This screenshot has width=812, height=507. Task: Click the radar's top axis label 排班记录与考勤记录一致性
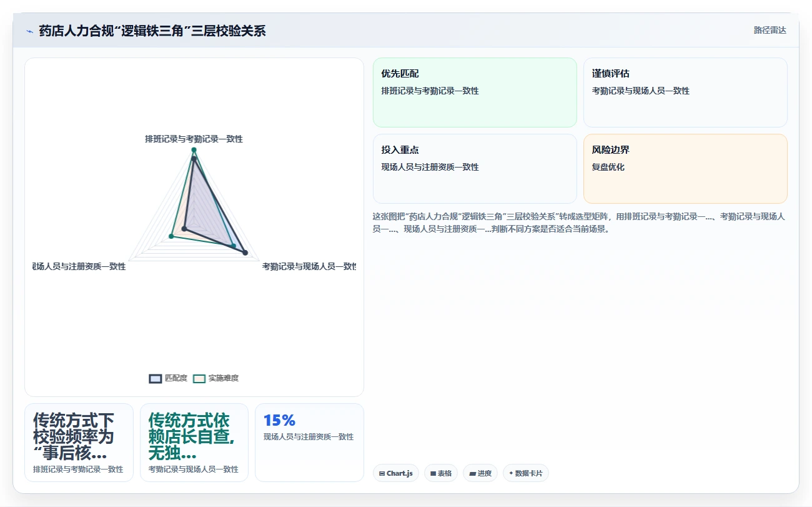click(194, 139)
